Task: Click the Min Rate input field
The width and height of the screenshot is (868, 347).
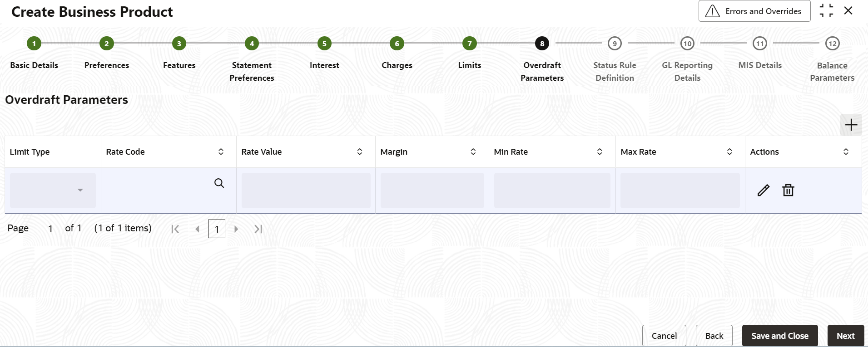Action: pos(552,190)
